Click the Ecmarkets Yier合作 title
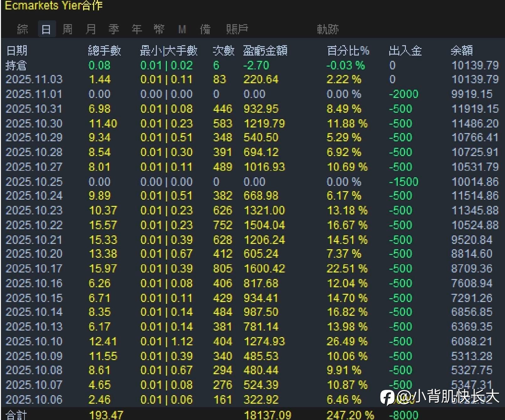 click(x=54, y=5)
